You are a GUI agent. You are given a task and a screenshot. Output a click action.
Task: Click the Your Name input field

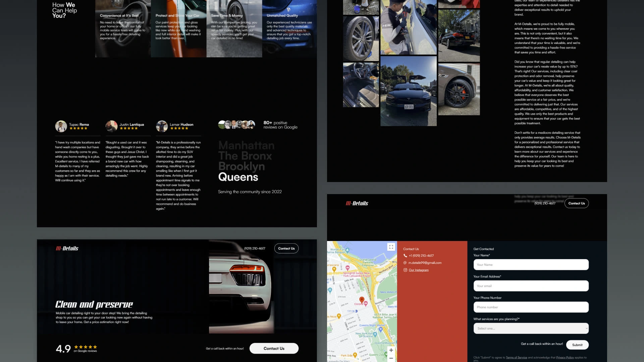coord(531,265)
